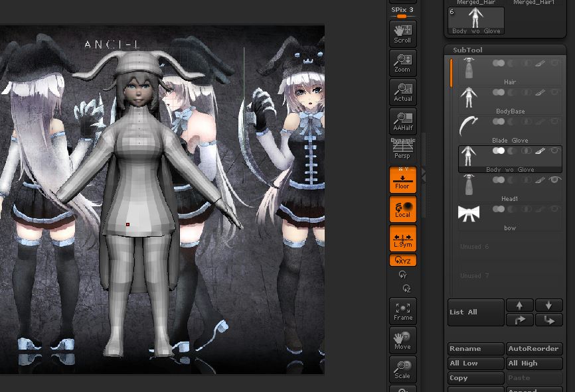Image resolution: width=575 pixels, height=392 pixels.
Task: Click the union mode icon on Blade Glove
Action: 499,121
